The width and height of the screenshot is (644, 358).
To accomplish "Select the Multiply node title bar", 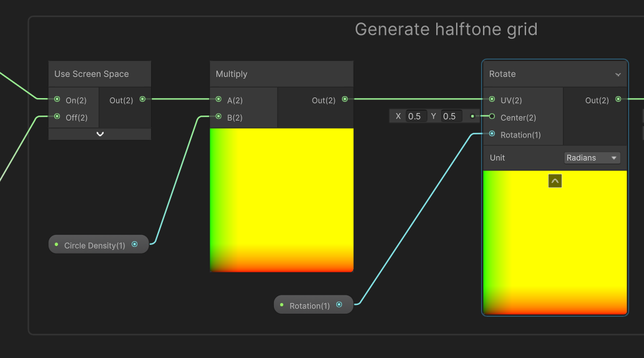I will tap(281, 74).
